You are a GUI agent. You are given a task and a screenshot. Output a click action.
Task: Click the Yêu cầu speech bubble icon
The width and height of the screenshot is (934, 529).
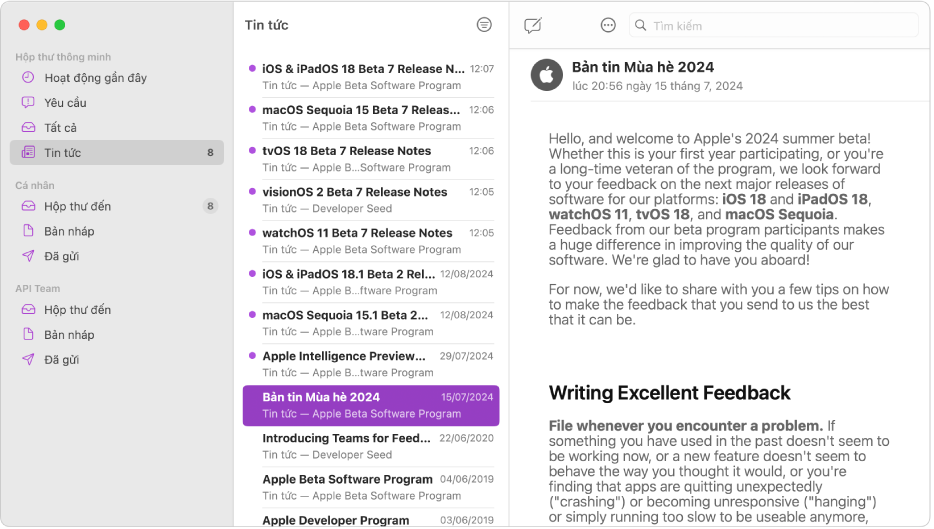(28, 102)
